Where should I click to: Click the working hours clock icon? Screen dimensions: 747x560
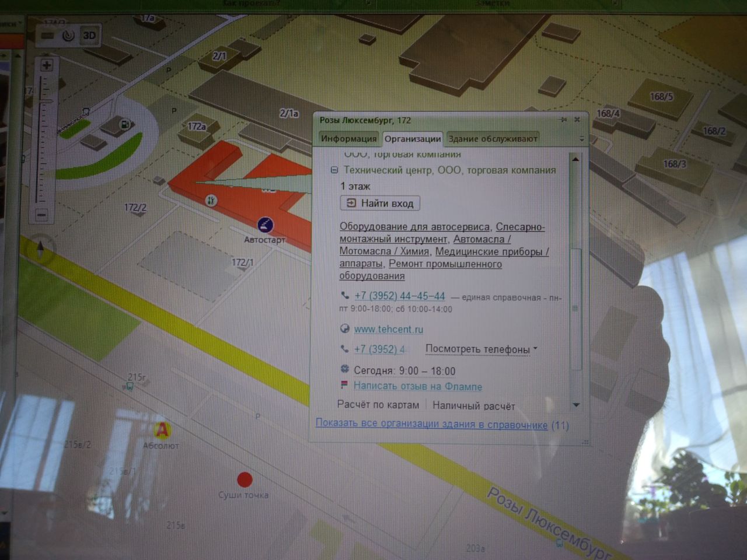point(345,369)
